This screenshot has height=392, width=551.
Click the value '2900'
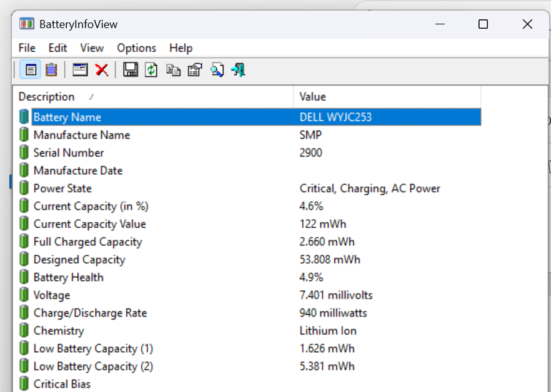coord(310,153)
